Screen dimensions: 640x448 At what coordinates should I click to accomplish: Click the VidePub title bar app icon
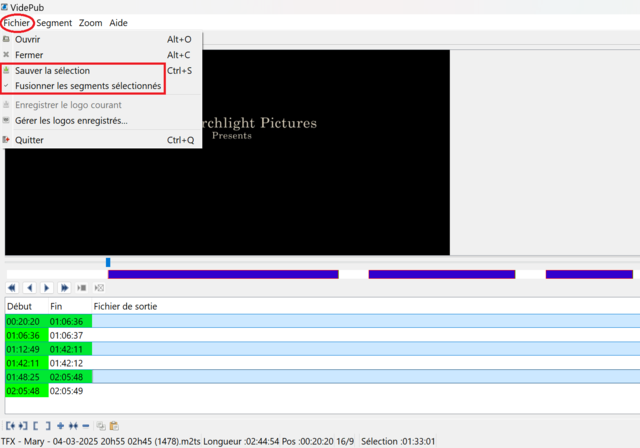point(4,7)
